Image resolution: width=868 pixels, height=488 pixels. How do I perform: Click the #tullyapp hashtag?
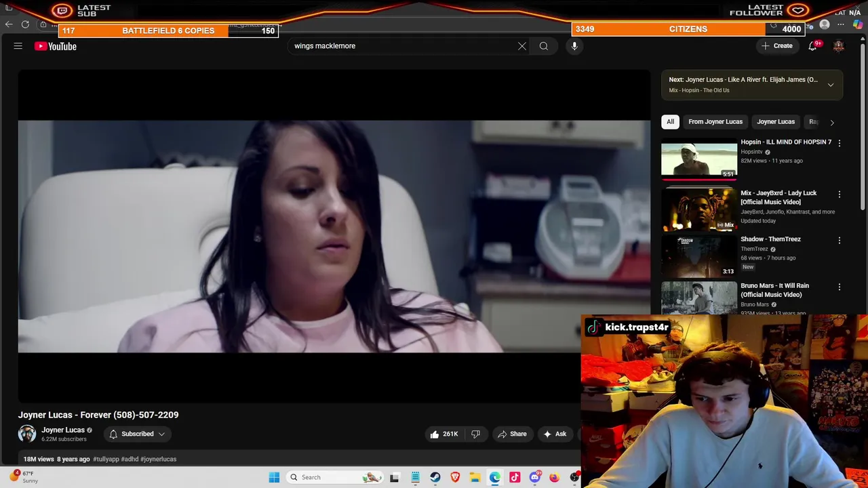pyautogui.click(x=106, y=459)
